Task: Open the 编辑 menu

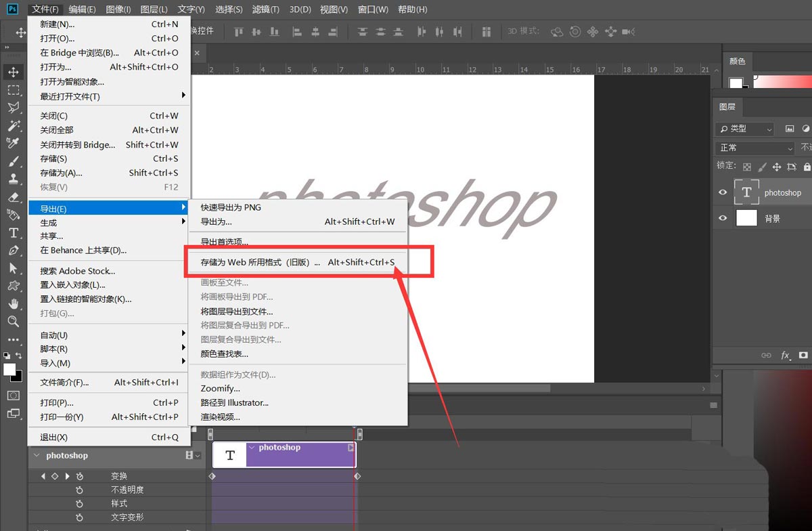Action: tap(82, 9)
